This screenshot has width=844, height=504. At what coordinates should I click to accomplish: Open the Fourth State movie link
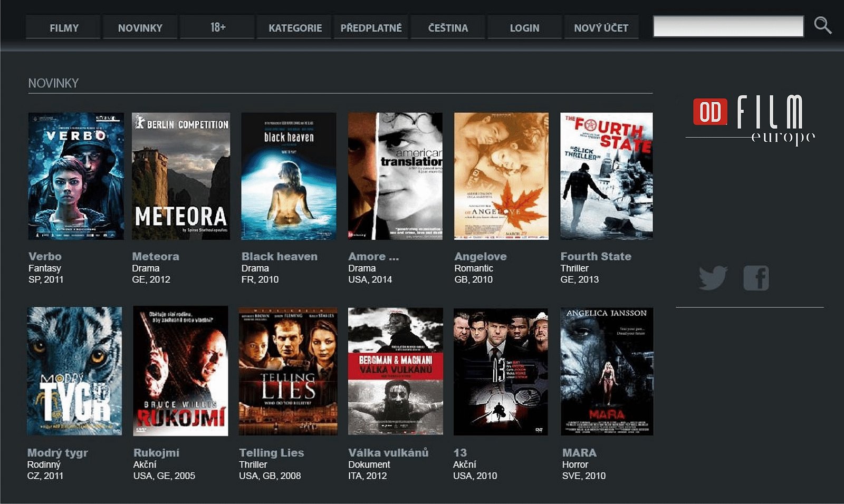pos(596,256)
